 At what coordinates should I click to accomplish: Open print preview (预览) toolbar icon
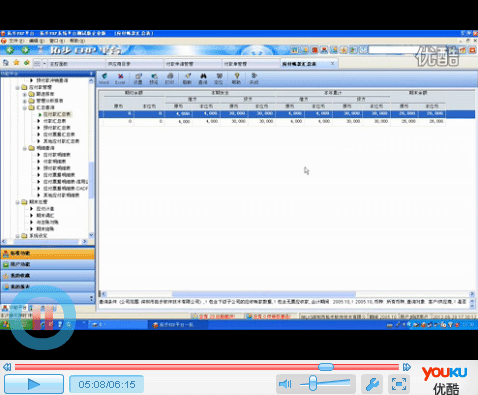pos(154,79)
